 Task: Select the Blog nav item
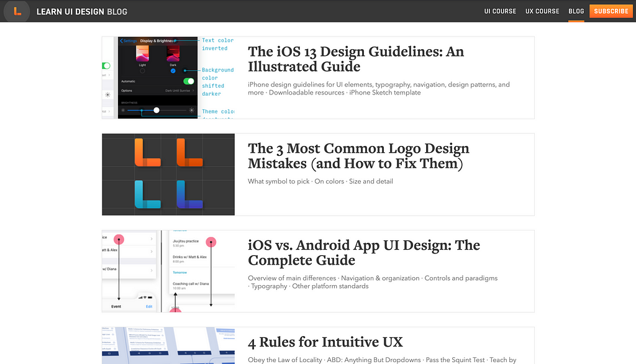(x=576, y=11)
